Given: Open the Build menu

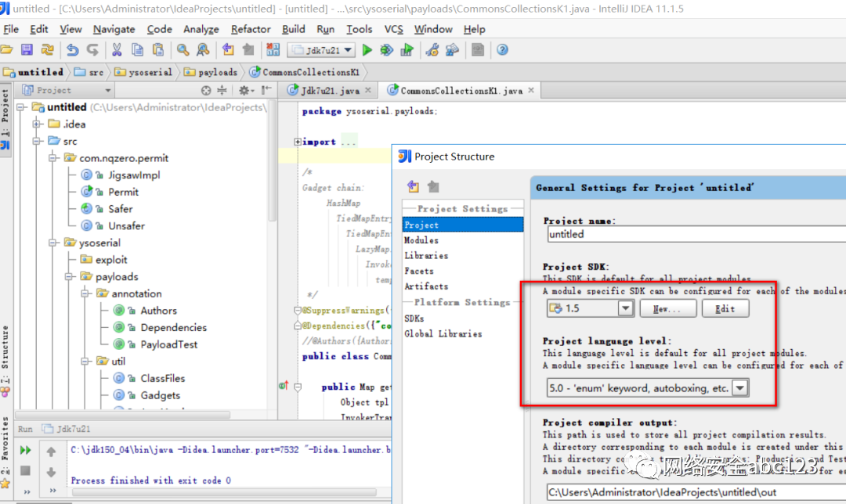Looking at the screenshot, I should pyautogui.click(x=294, y=29).
